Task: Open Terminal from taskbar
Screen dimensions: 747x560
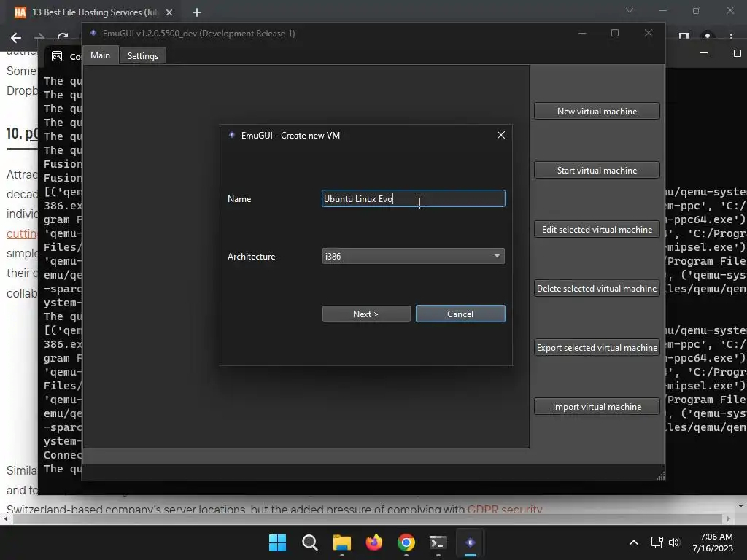Action: pyautogui.click(x=438, y=542)
